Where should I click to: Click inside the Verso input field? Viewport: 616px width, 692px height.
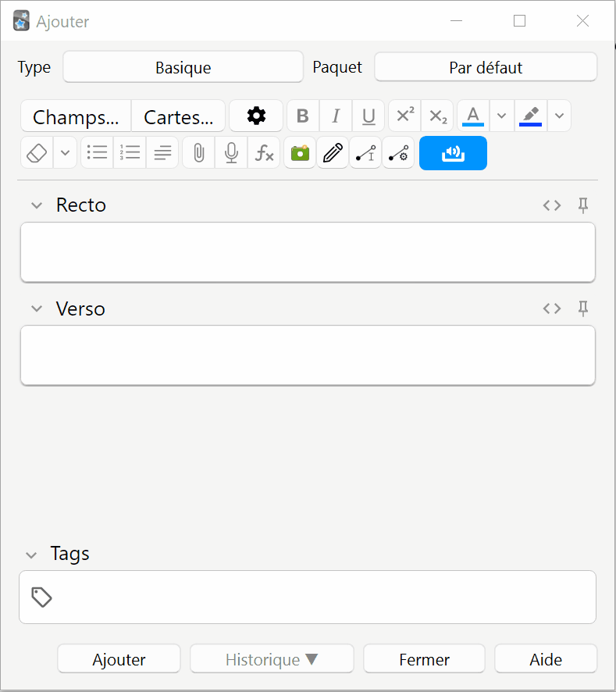[x=308, y=355]
